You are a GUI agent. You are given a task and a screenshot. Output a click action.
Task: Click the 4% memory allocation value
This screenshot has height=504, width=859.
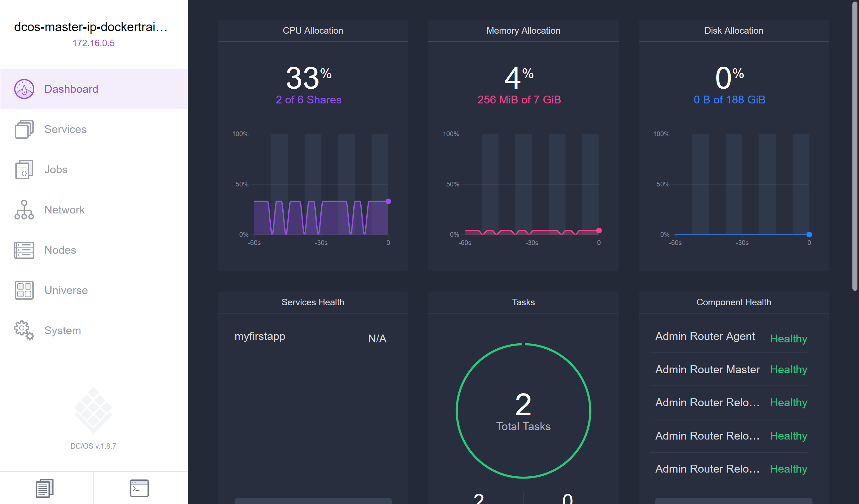coord(519,78)
